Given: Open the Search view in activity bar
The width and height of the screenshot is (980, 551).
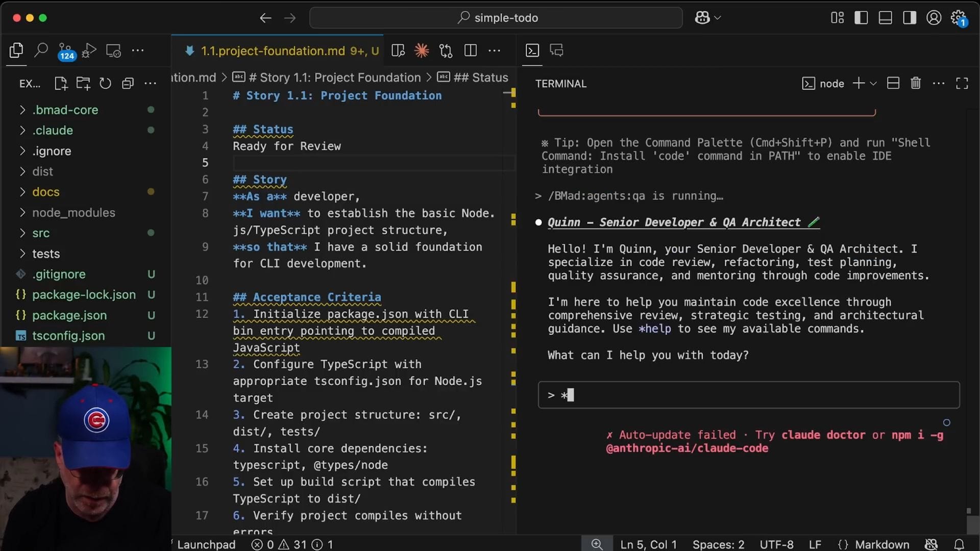Looking at the screenshot, I should coord(41,50).
